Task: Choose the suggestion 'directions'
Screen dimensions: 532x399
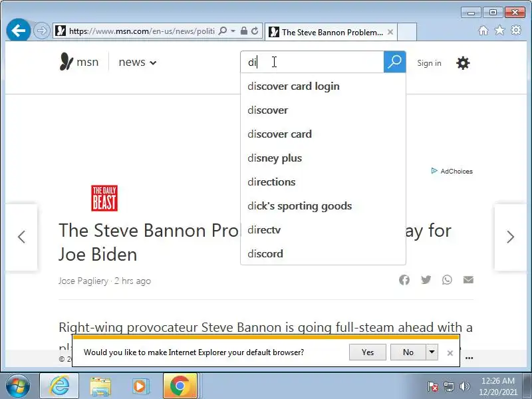Action: 323,182
